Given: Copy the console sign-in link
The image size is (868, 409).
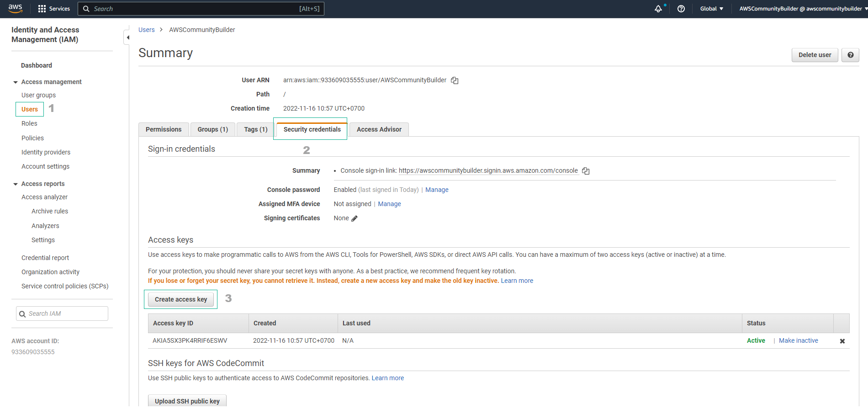Looking at the screenshot, I should 586,171.
